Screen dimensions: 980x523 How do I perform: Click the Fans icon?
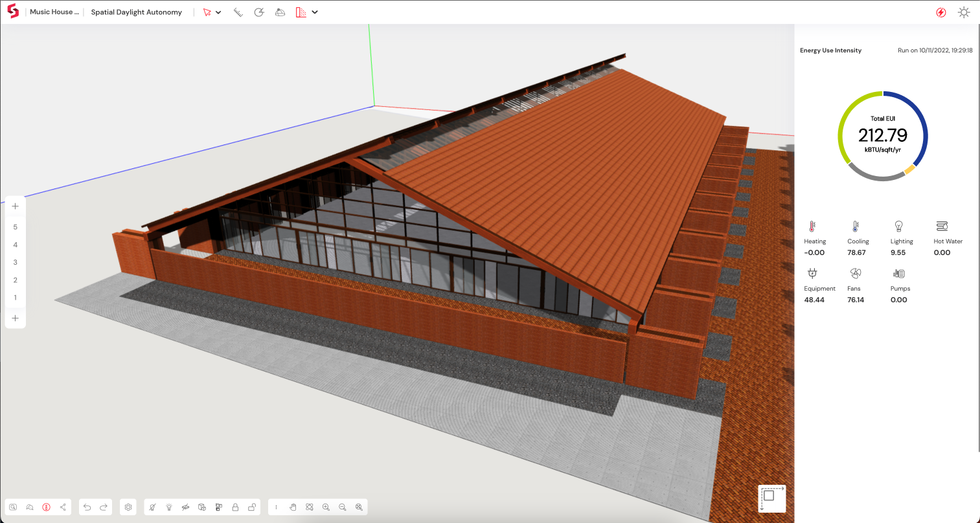point(855,273)
